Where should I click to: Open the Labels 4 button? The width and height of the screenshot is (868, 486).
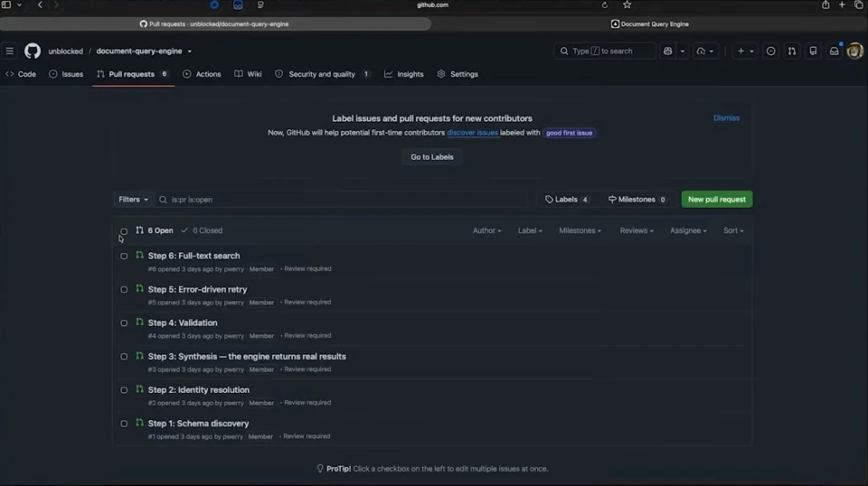point(566,200)
